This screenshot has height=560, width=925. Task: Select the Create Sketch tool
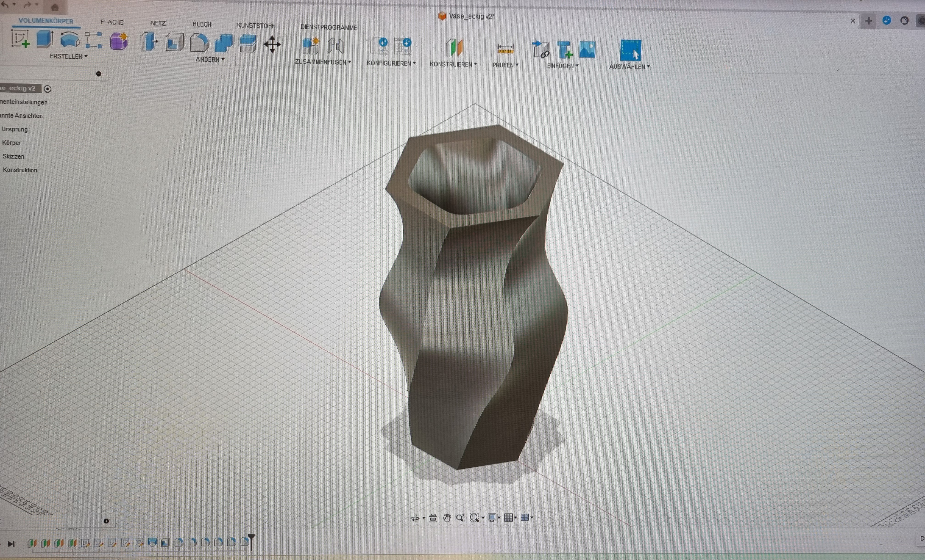tap(20, 39)
